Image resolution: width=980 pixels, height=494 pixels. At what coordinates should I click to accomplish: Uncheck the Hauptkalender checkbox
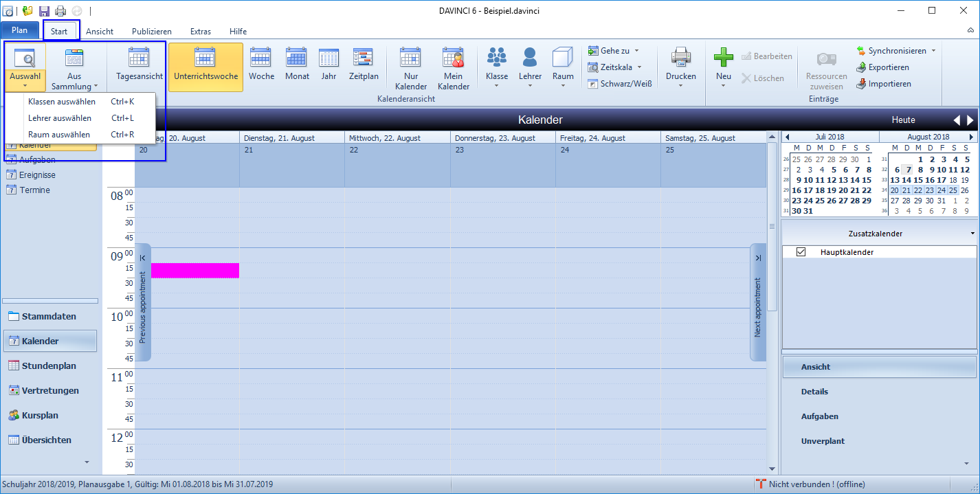coord(801,252)
